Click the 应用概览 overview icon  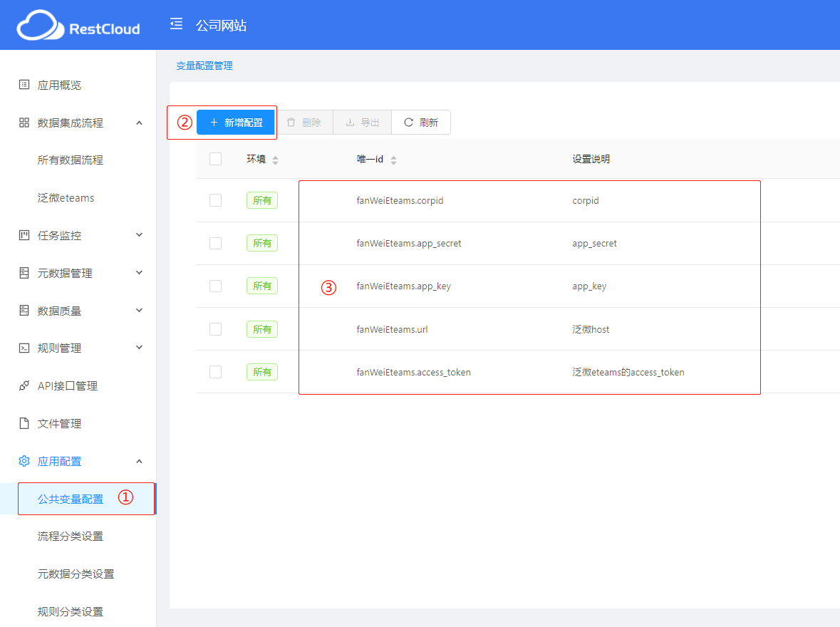click(x=24, y=85)
